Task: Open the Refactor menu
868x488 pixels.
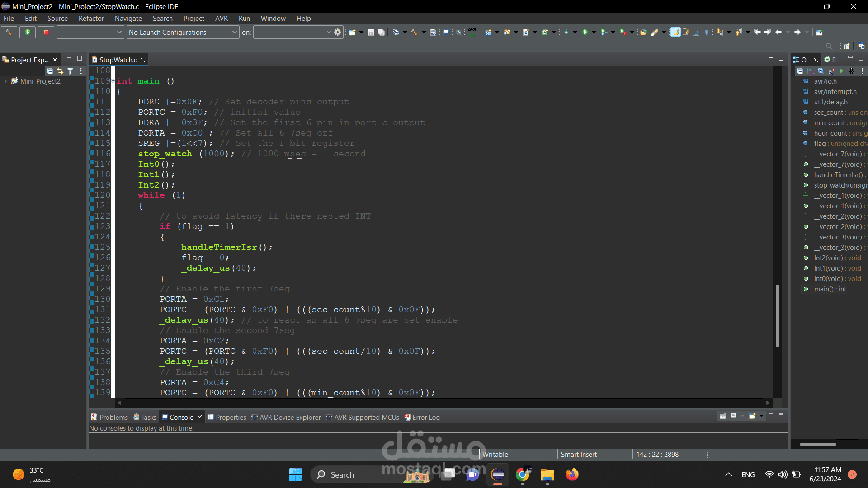Action: coord(91,19)
